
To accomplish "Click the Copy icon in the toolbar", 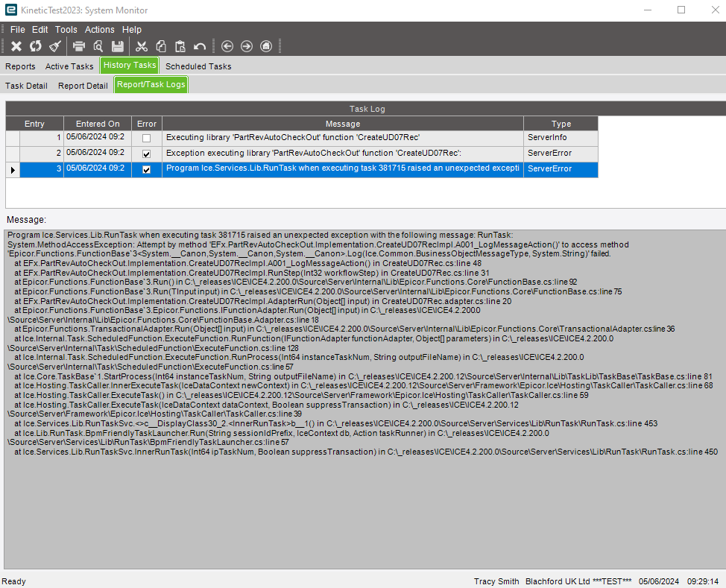I will pyautogui.click(x=161, y=46).
